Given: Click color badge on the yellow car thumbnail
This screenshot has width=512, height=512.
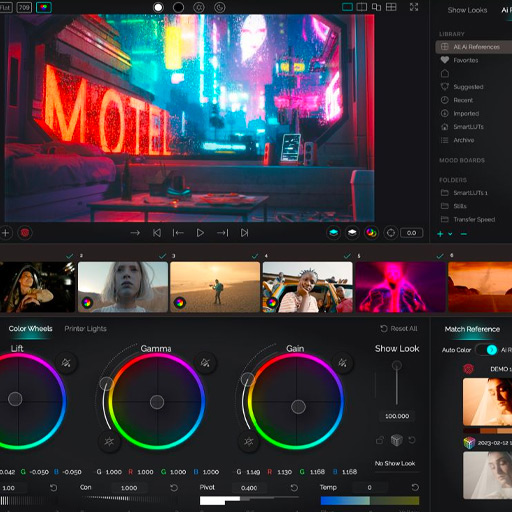Looking at the screenshot, I should coord(272,303).
